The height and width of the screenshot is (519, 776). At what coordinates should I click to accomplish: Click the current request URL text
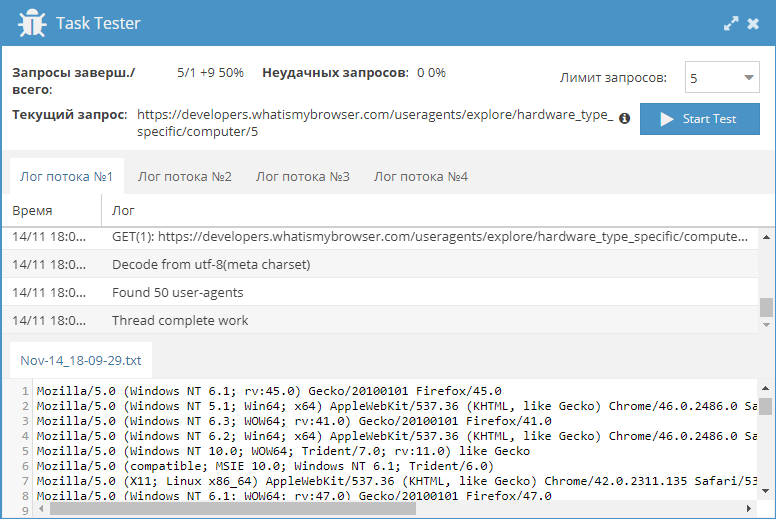[x=375, y=123]
